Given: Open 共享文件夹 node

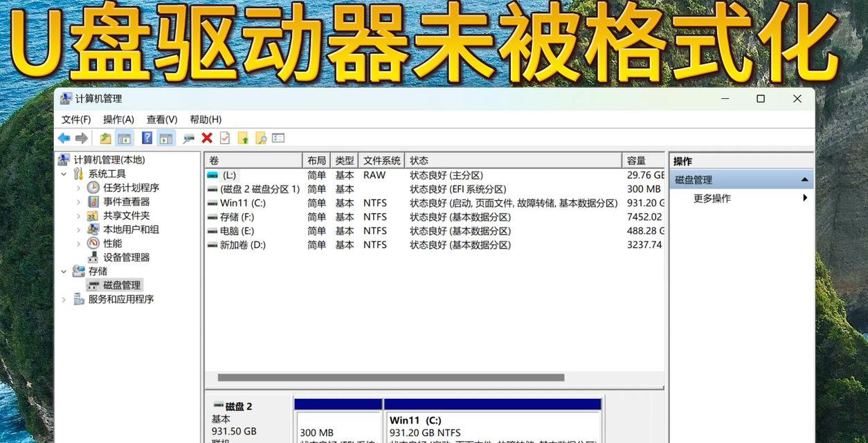Looking at the screenshot, I should tap(126, 215).
